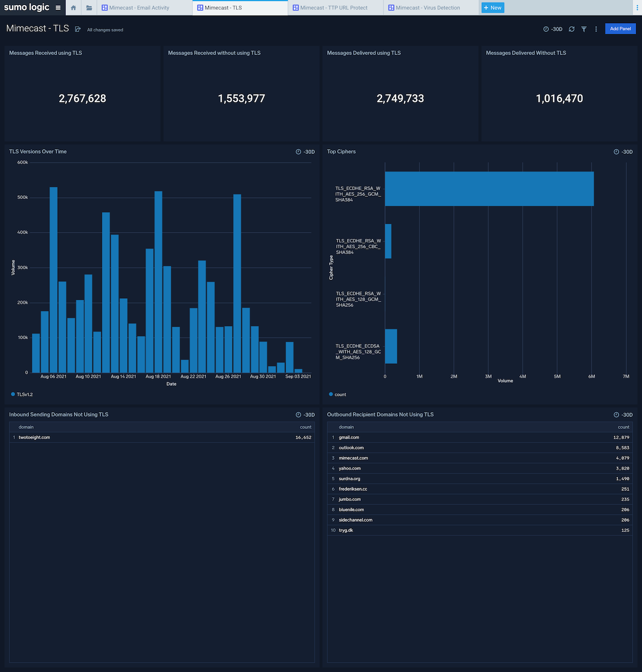This screenshot has height=672, width=642.
Task: Open dashboard more options kebab menu
Action: (x=596, y=29)
